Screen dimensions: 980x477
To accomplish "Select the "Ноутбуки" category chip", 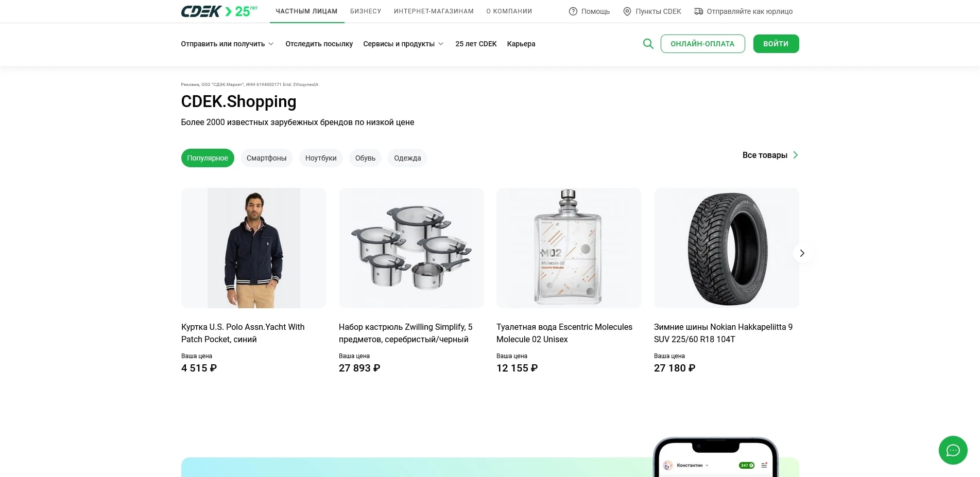I will coord(320,158).
